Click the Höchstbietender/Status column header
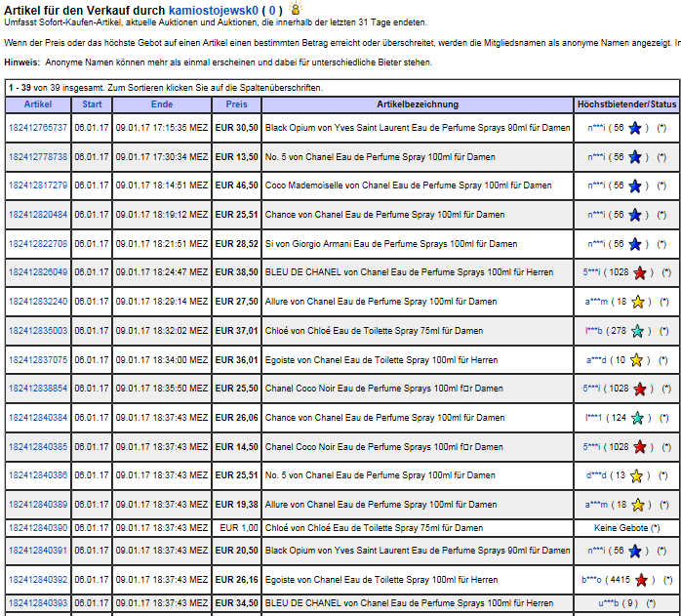 tap(626, 104)
